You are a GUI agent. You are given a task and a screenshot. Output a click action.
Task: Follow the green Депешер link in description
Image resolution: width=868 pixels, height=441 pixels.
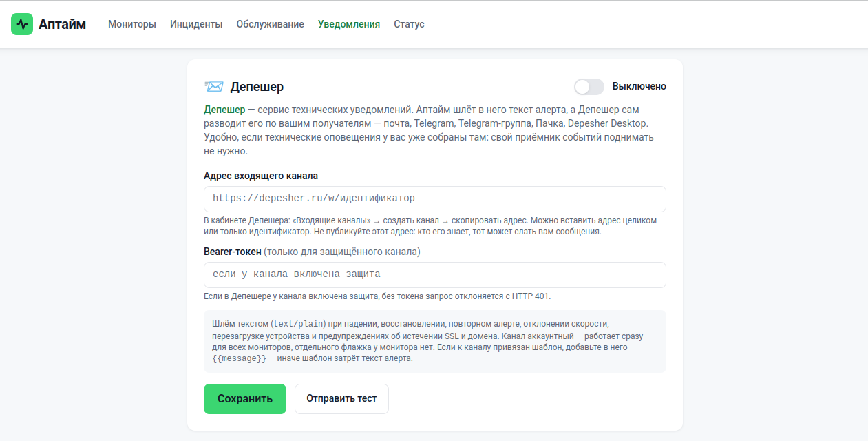tap(224, 110)
